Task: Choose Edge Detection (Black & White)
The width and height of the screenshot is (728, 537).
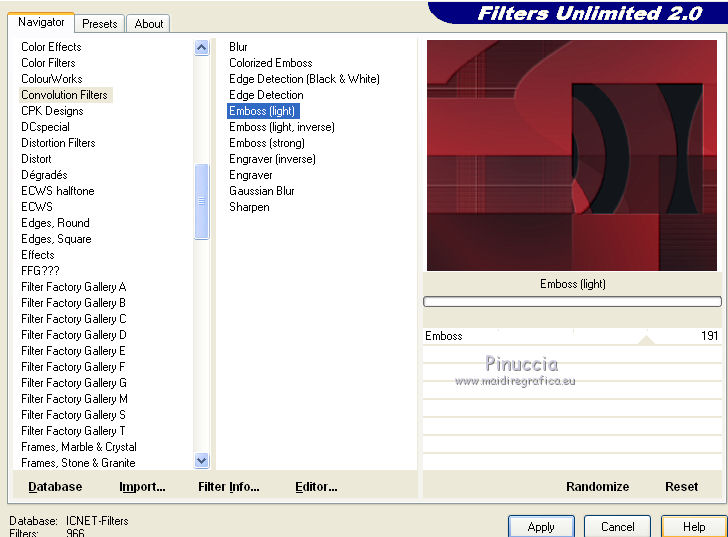Action: point(305,79)
